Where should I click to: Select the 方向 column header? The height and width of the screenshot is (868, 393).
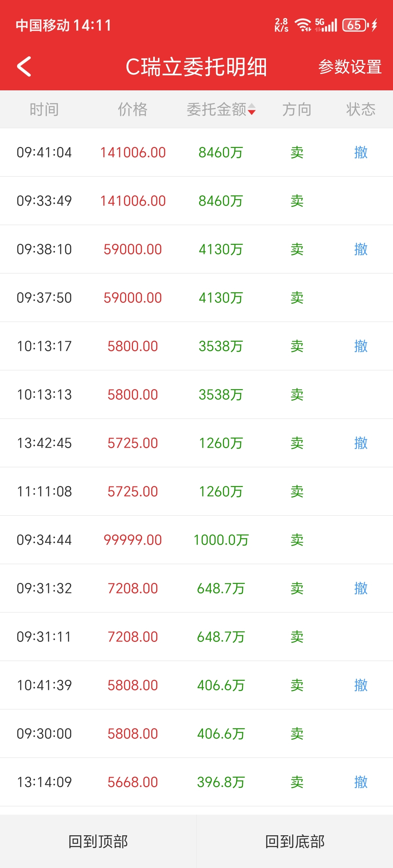coord(297,110)
